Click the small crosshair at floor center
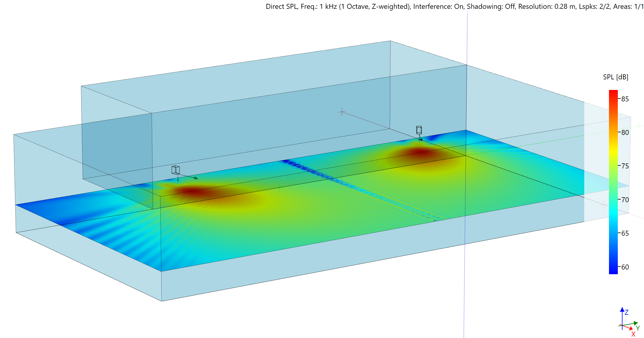The height and width of the screenshot is (338, 644). (279, 187)
